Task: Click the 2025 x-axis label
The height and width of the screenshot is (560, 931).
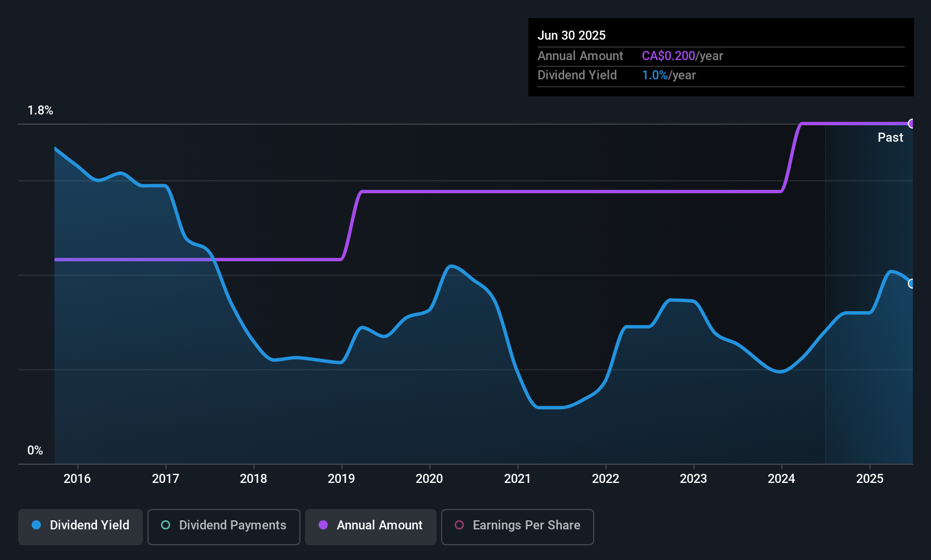Action: point(870,479)
